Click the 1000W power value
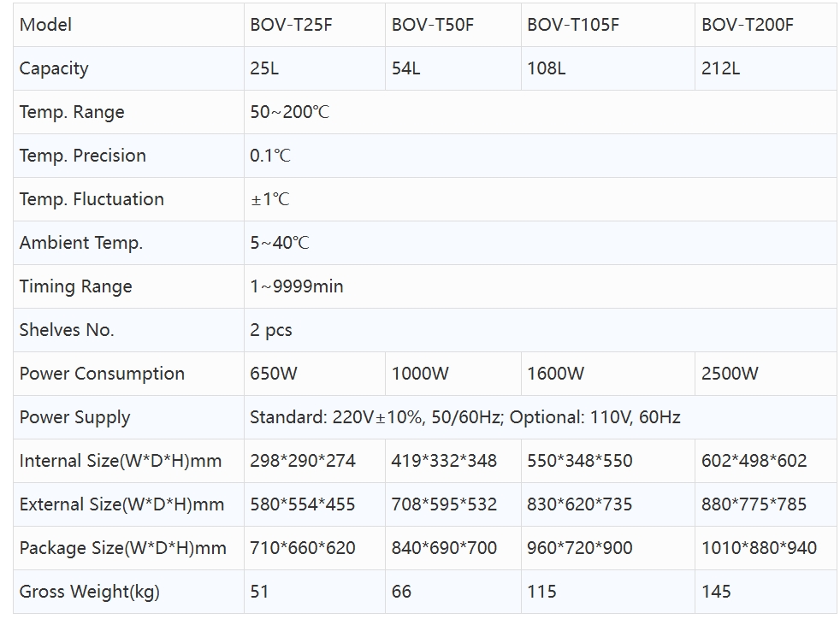Screen dimensions: 840x625 click(419, 374)
